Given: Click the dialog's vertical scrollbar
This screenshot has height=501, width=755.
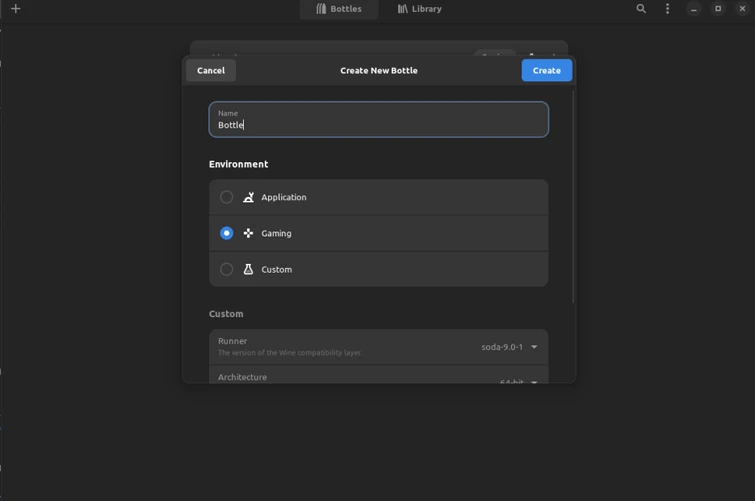Looking at the screenshot, I should click(573, 197).
